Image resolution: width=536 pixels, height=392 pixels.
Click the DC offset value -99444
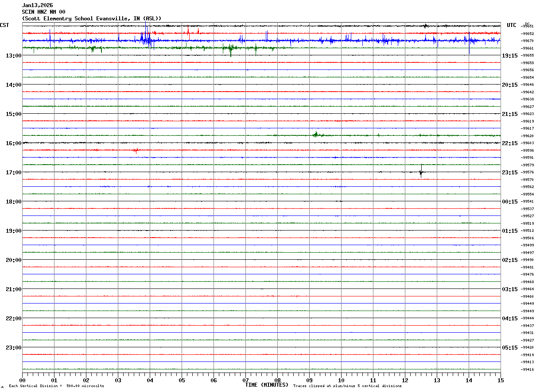tap(528, 318)
